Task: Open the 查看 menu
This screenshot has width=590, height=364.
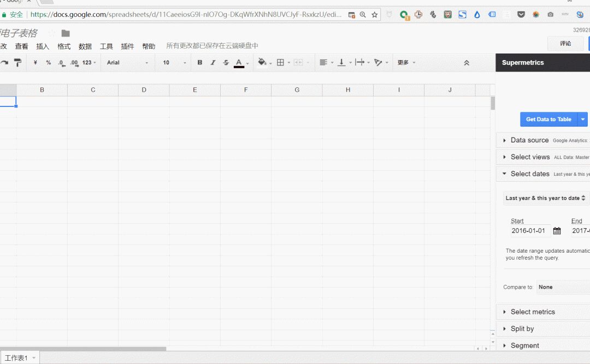Action: (21, 46)
